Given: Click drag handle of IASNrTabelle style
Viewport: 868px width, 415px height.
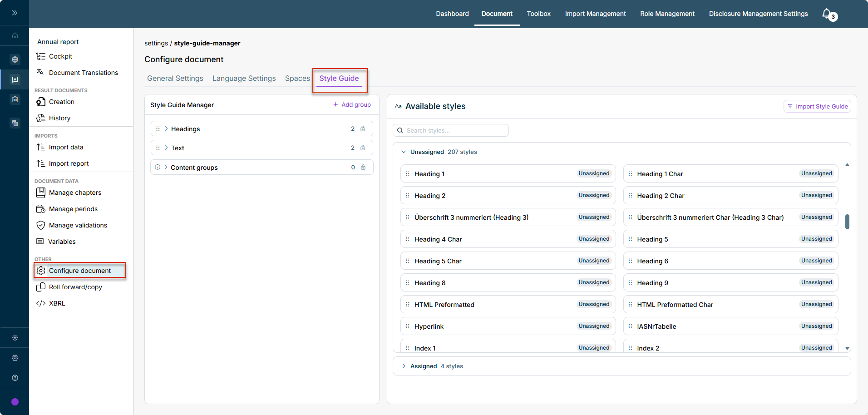Looking at the screenshot, I should (630, 326).
